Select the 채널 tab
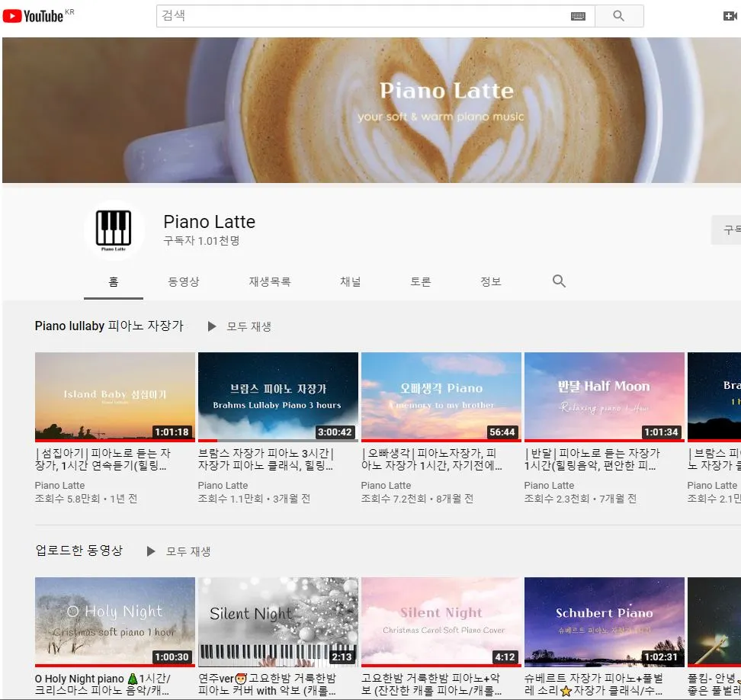The image size is (741, 700). coord(351,281)
